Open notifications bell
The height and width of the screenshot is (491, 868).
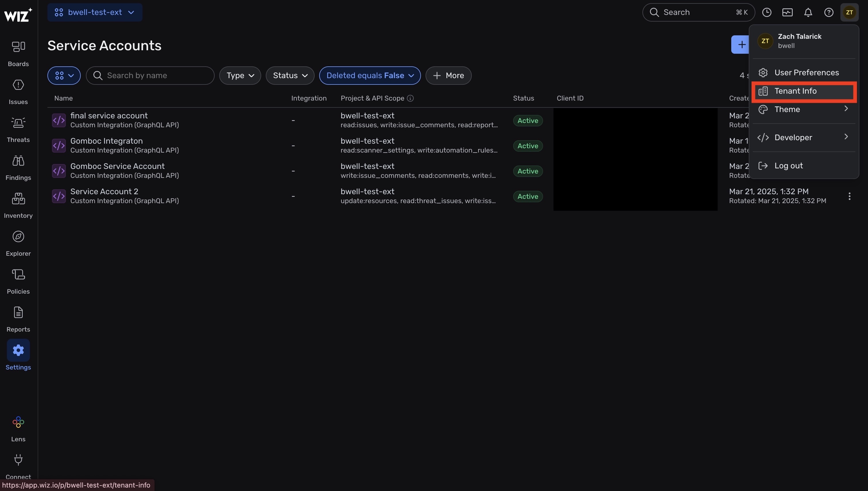coord(808,12)
